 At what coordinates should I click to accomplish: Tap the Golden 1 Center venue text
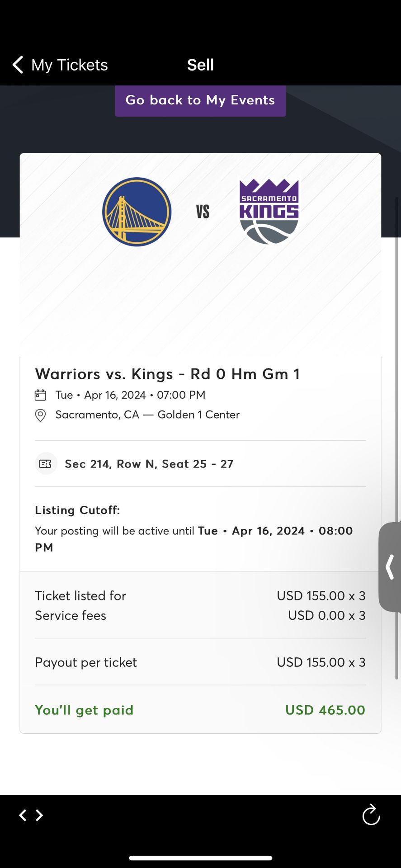(198, 415)
